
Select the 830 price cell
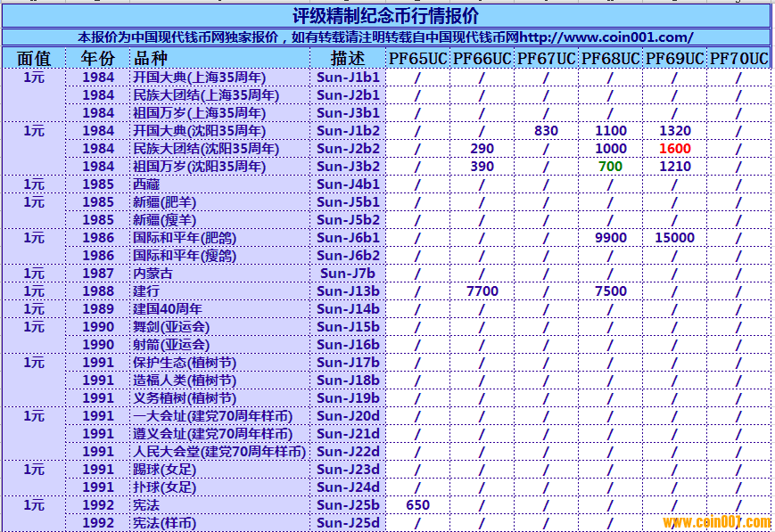pos(546,131)
